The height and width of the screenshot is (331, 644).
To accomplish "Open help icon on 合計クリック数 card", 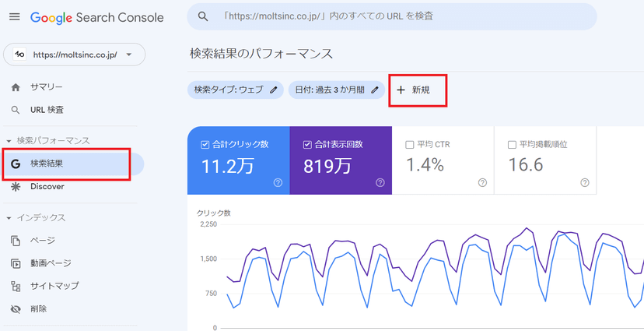I will pyautogui.click(x=278, y=182).
